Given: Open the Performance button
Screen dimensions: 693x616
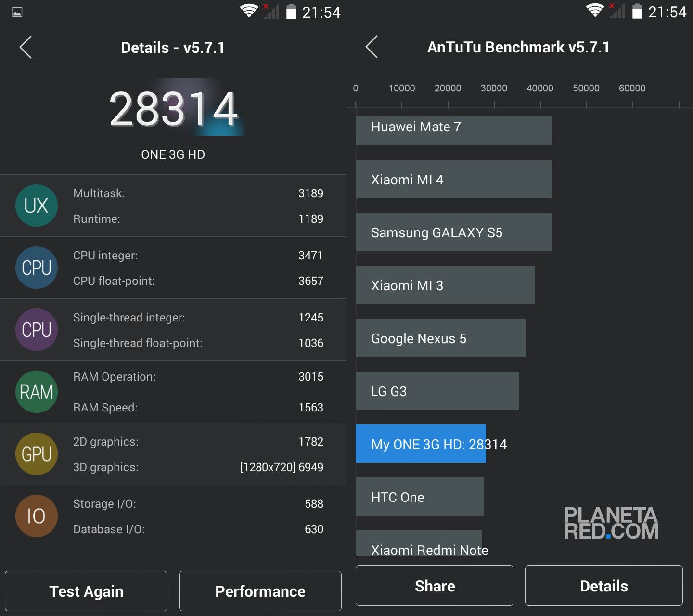Looking at the screenshot, I should click(x=260, y=591).
